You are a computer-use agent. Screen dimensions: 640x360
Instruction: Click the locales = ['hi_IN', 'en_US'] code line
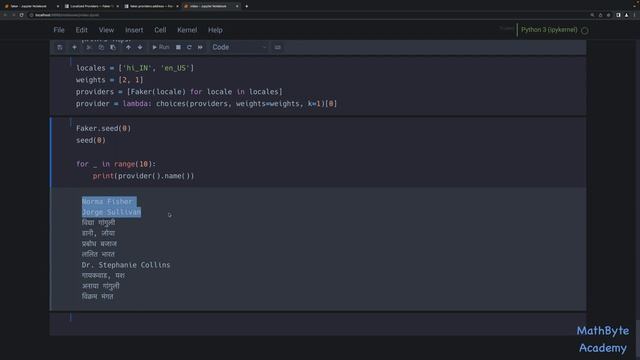[135, 68]
